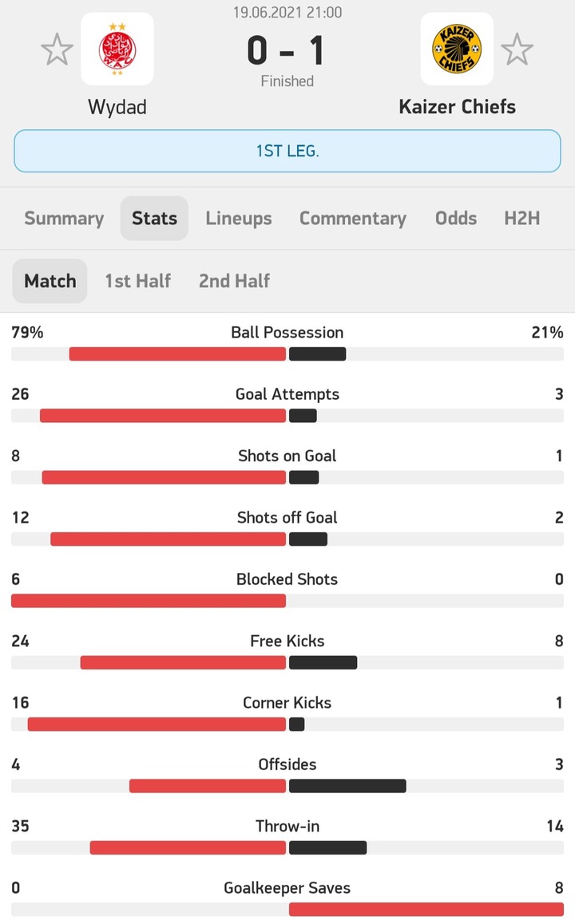Filter stats to 2nd Half
This screenshot has width=575, height=924.
click(x=234, y=281)
